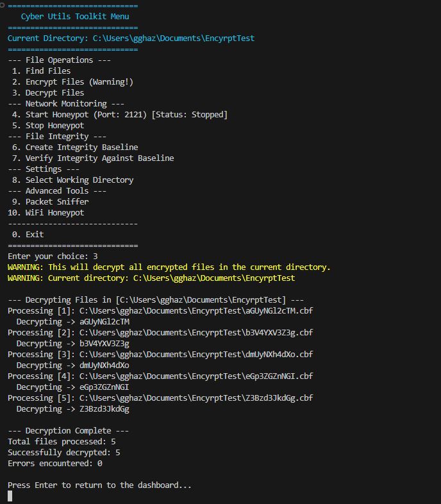Click 'Press Enter to return to the dashboard...' prompt

pyautogui.click(x=99, y=485)
